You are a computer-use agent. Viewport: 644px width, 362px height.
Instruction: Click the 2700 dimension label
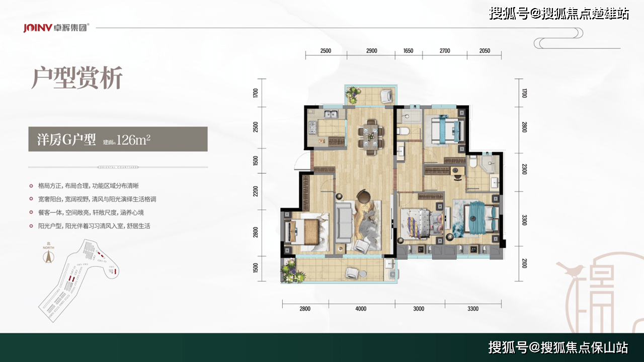pos(445,51)
